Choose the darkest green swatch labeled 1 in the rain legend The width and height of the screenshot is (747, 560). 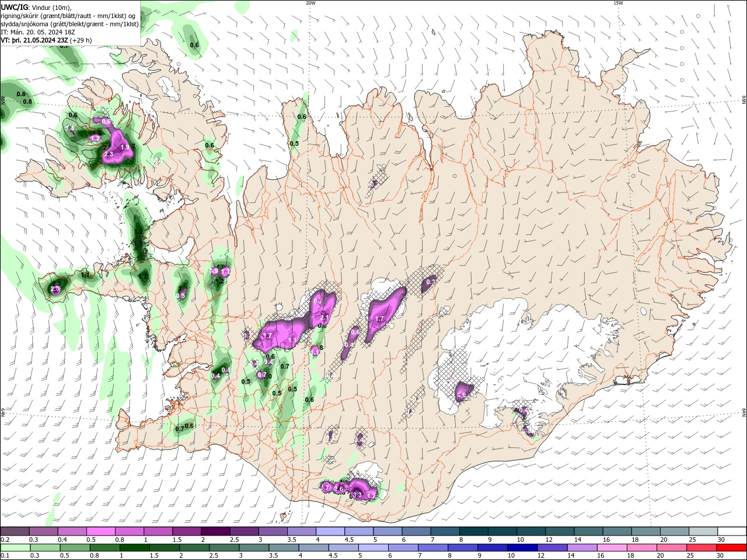pos(135,548)
